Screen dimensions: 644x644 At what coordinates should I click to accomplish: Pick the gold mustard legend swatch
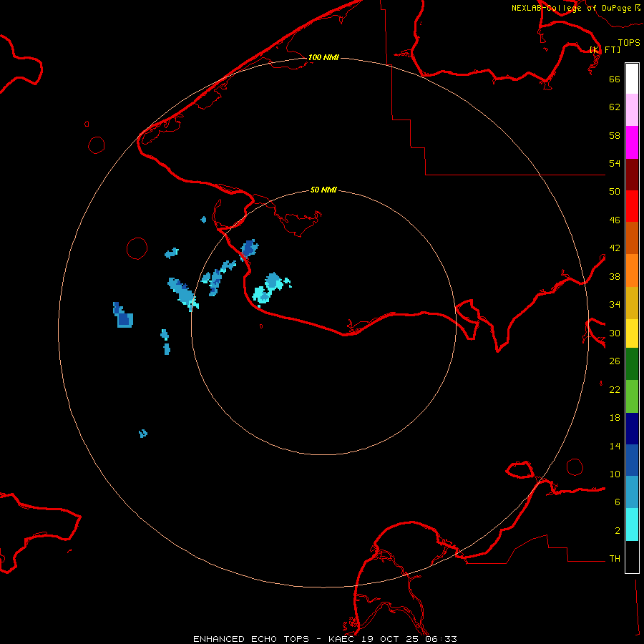[632, 303]
